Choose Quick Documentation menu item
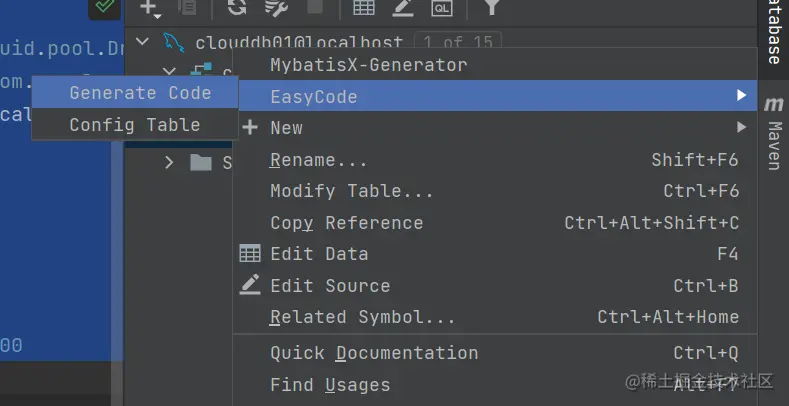This screenshot has width=789, height=406. [x=496, y=353]
